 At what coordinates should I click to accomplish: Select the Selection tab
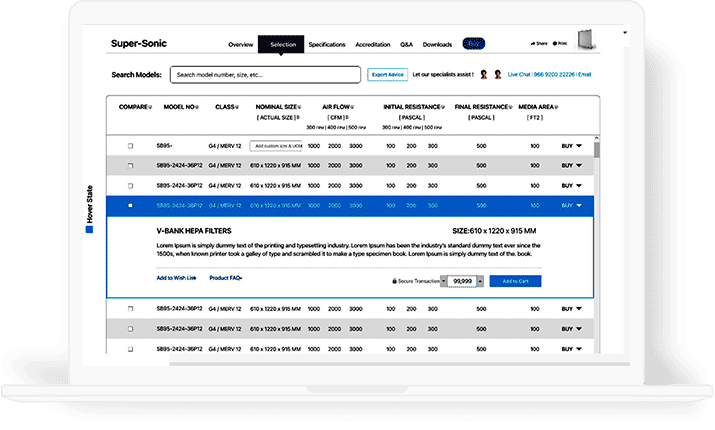coord(281,44)
